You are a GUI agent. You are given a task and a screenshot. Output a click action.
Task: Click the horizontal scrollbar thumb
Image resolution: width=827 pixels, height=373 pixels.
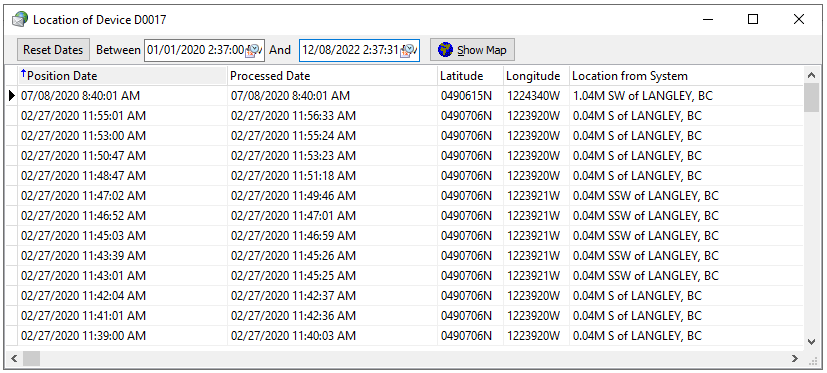(x=32, y=359)
